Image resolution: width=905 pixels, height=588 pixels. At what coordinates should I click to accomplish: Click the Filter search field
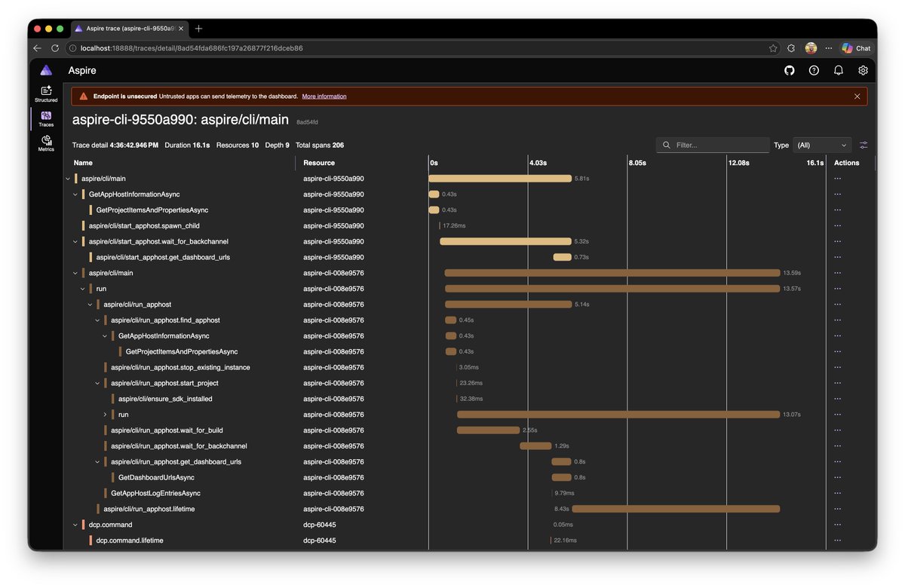coord(713,145)
